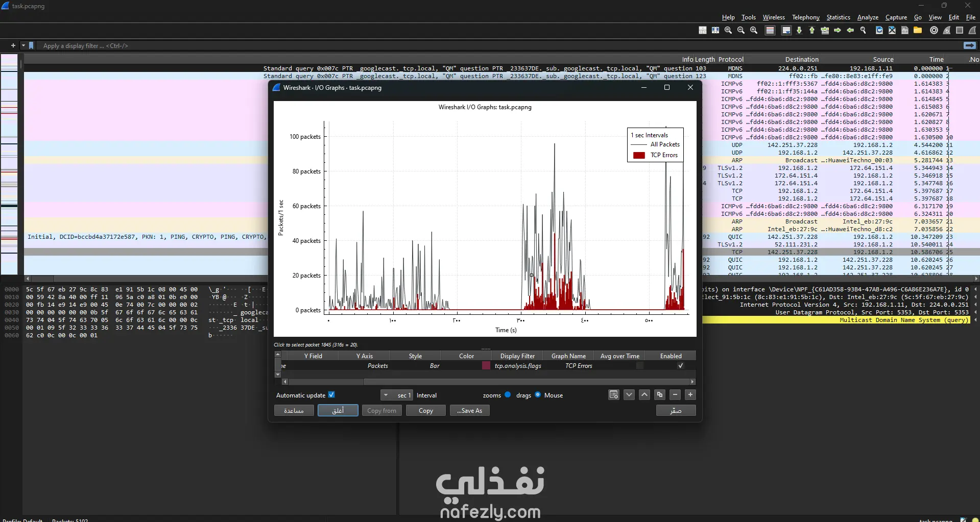Move the selected graph up in the list

(x=644, y=395)
